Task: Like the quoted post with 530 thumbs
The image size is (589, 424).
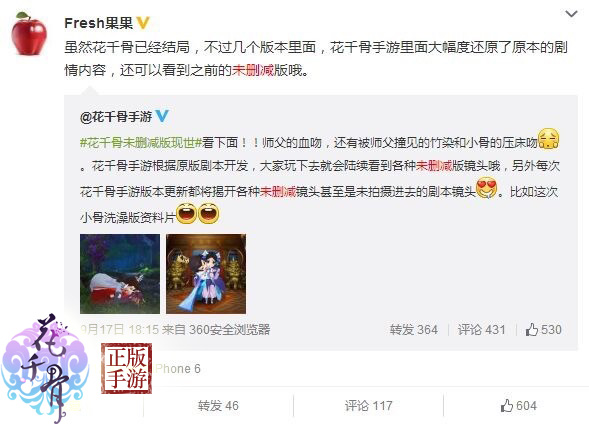Action: [543, 329]
